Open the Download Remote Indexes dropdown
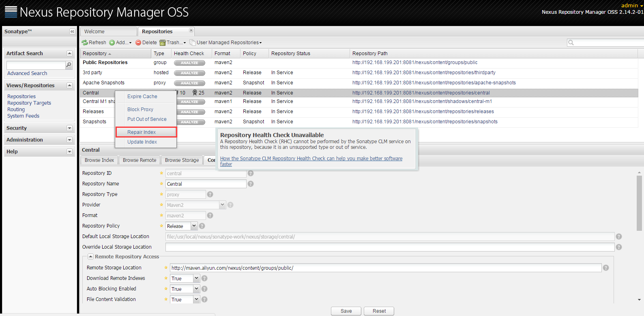644x316 pixels. click(x=196, y=278)
